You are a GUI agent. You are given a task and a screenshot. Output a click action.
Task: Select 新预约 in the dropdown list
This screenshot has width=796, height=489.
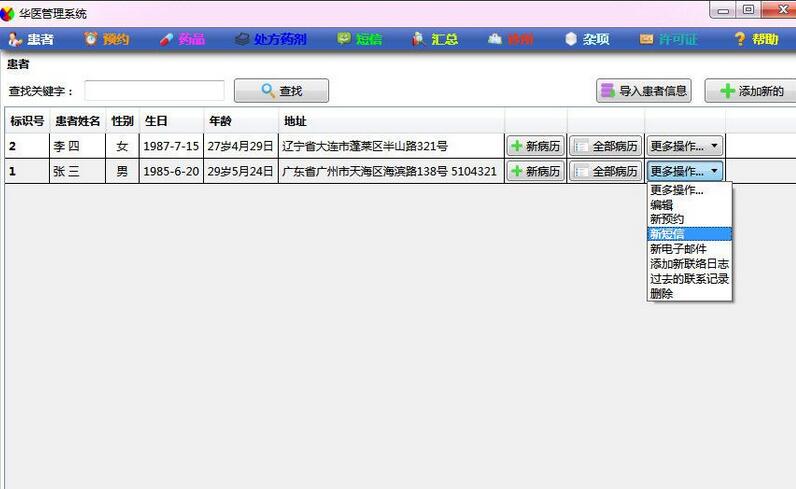[689, 219]
